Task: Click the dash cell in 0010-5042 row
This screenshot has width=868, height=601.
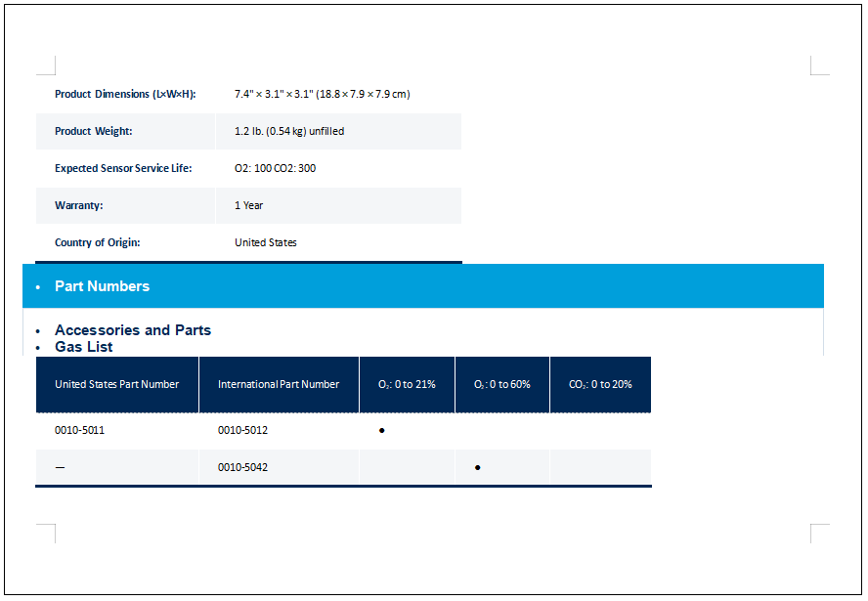Action: (61, 468)
